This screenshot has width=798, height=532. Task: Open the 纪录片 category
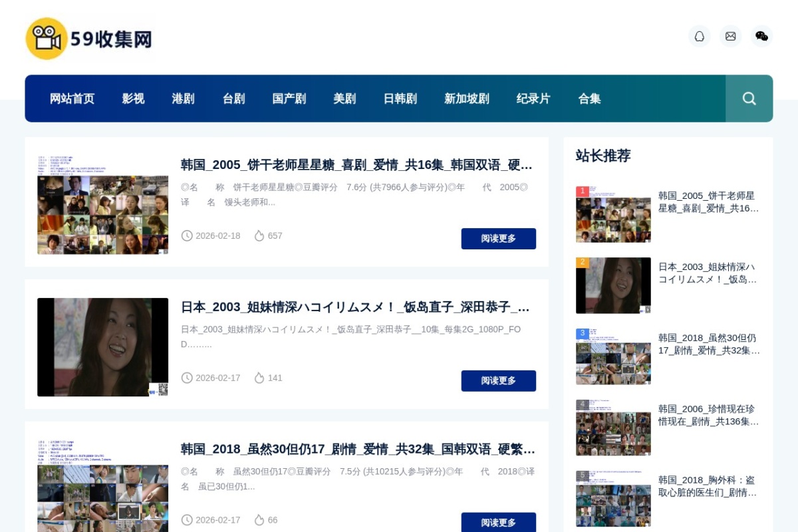click(x=533, y=98)
